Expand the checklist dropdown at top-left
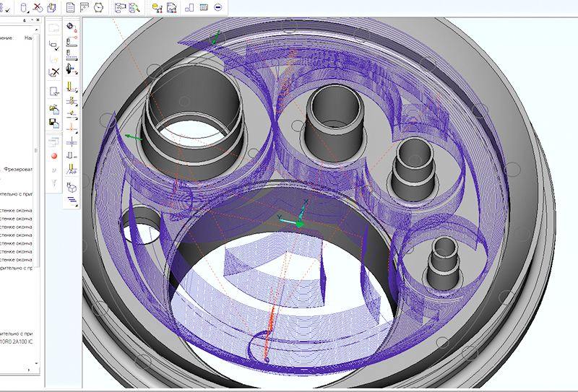The width and height of the screenshot is (578, 392). point(8,9)
